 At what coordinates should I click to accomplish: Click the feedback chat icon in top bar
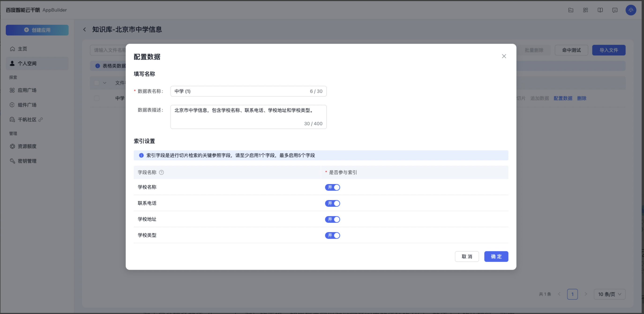[x=615, y=10]
